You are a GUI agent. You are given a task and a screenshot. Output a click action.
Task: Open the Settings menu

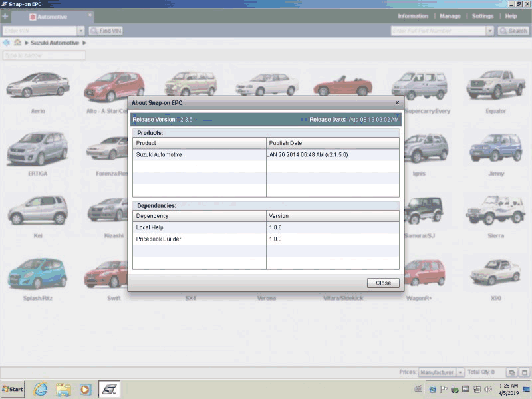pyautogui.click(x=483, y=16)
